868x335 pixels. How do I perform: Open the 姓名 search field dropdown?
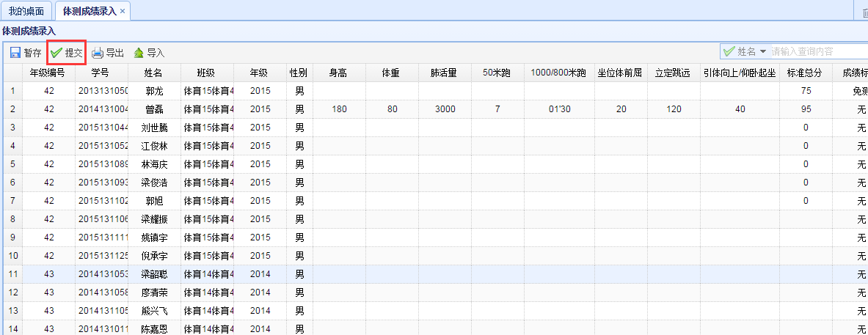click(x=763, y=52)
